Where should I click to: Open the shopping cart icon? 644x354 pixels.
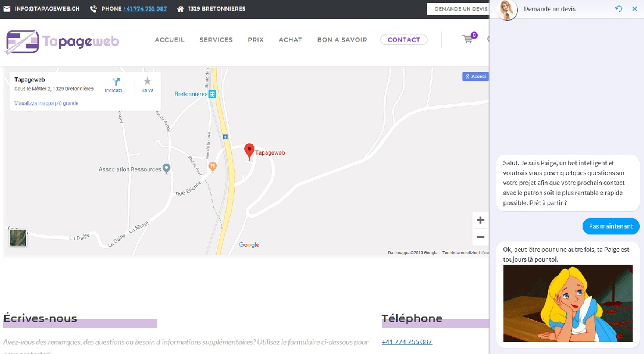pyautogui.click(x=468, y=39)
